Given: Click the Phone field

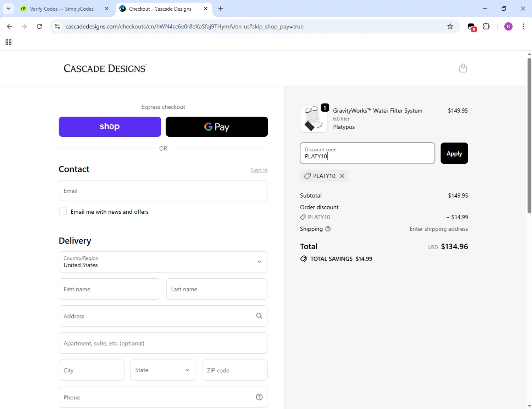Looking at the screenshot, I should 163,397.
